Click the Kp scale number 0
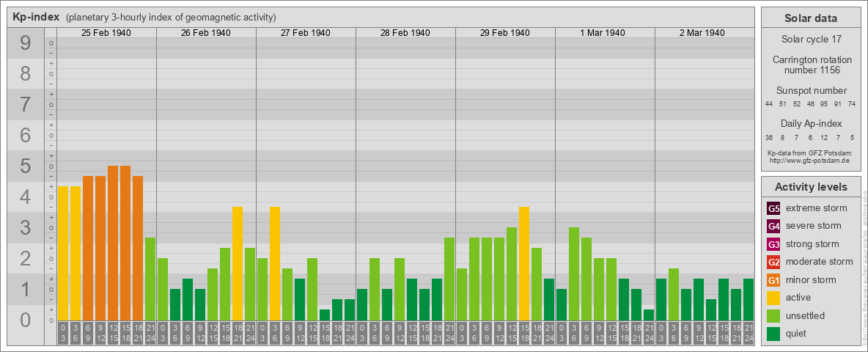868x352 pixels. (x=25, y=320)
